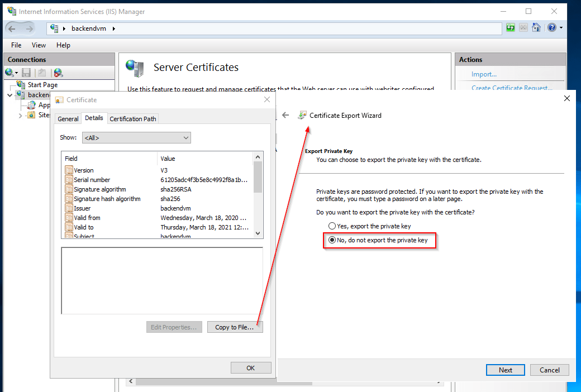
Task: Close the Certificate dialog
Action: click(x=267, y=99)
